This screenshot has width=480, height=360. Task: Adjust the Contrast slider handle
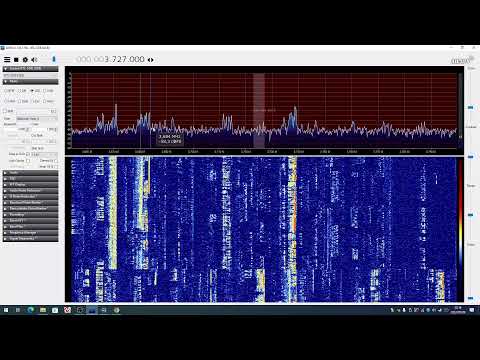coord(470,156)
